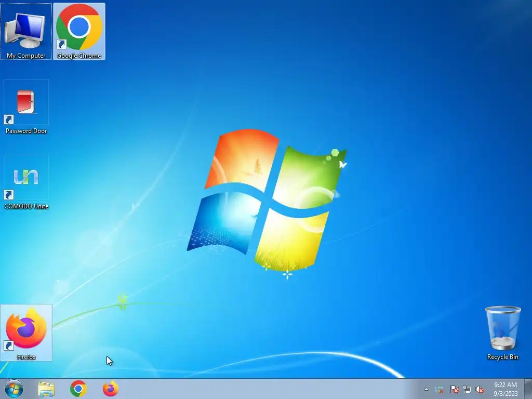Click the muted volume tray icon

click(480, 390)
